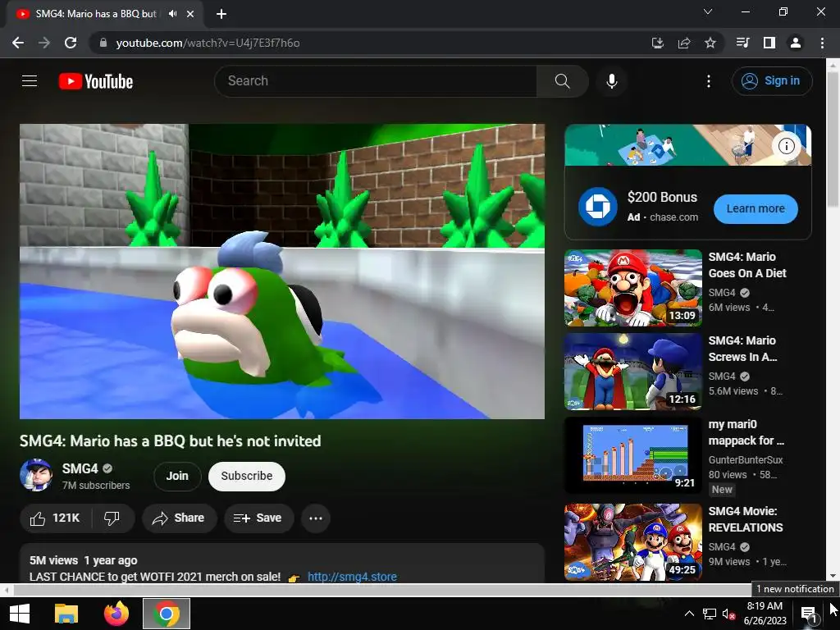Viewport: 840px width, 630px height.
Task: Click Learn more on Chase ad
Action: point(756,208)
